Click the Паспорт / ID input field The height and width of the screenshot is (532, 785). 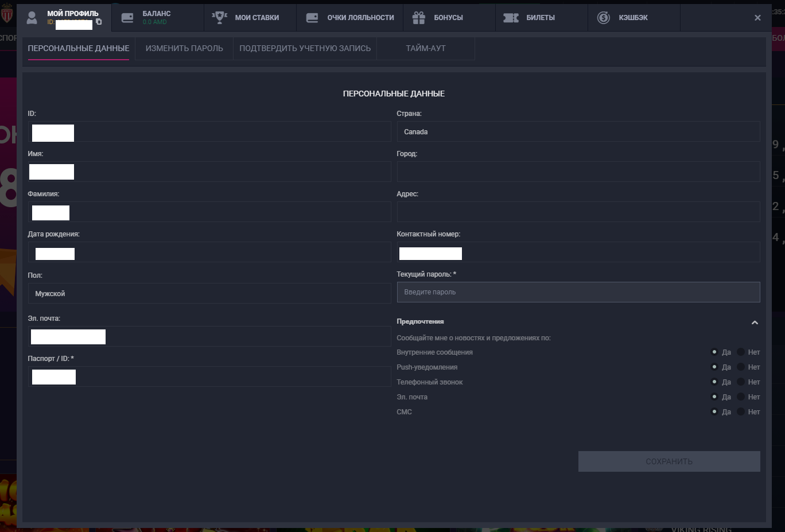coord(209,376)
